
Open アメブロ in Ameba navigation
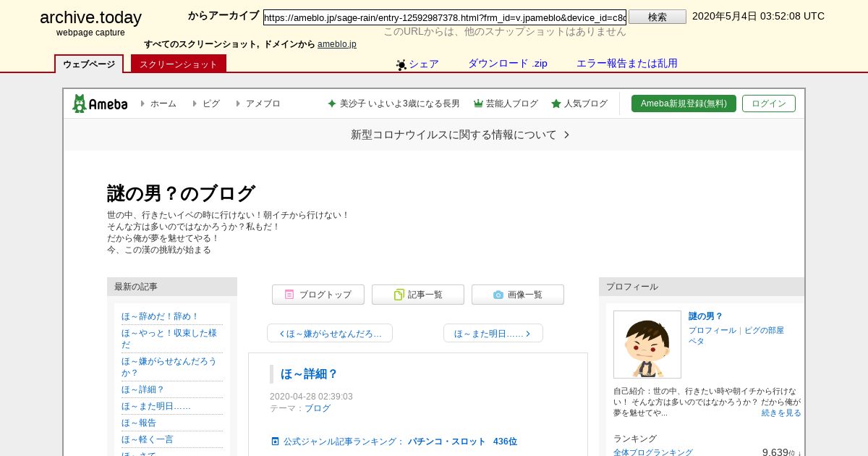click(263, 104)
